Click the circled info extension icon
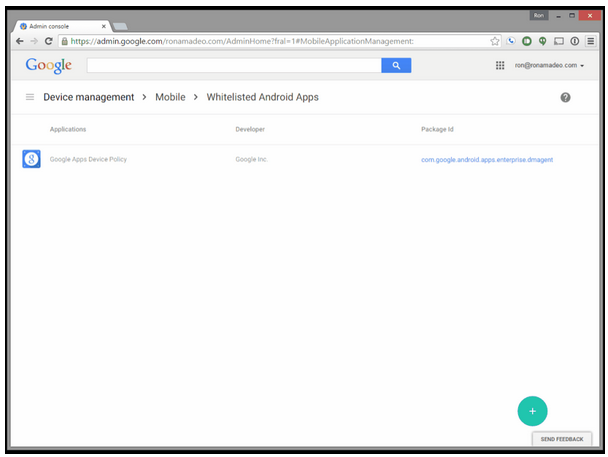 [575, 41]
